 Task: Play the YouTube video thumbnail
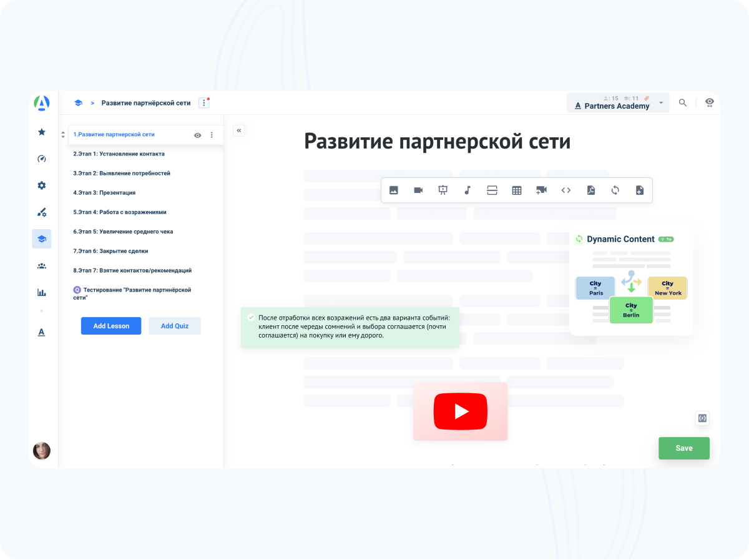461,411
